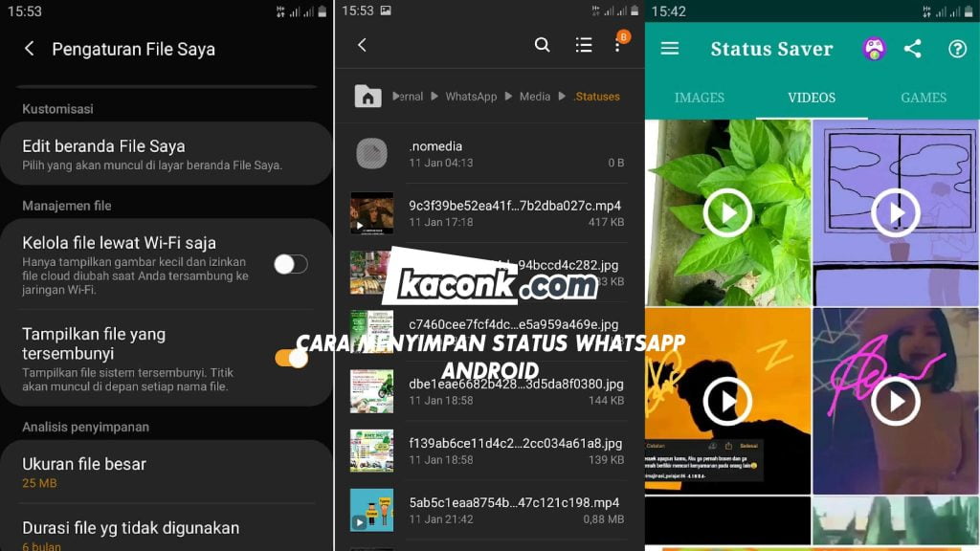The height and width of the screenshot is (551, 980).
Task: Play the orange silhouette video
Action: coord(727,401)
